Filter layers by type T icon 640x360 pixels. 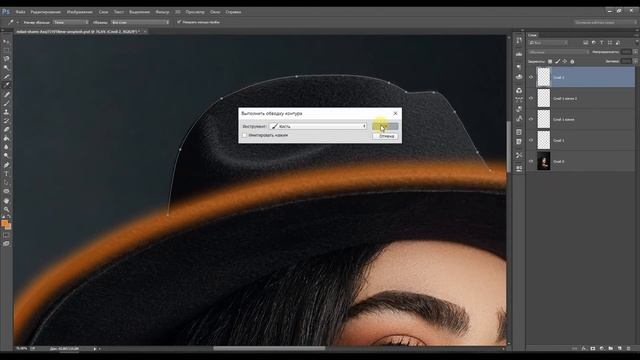[x=602, y=42]
